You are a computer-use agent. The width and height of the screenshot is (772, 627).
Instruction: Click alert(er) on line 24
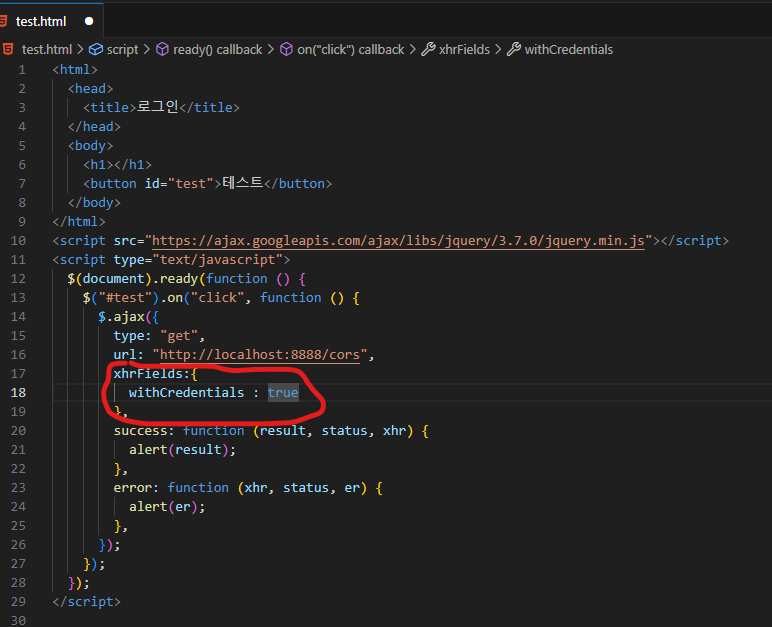163,506
